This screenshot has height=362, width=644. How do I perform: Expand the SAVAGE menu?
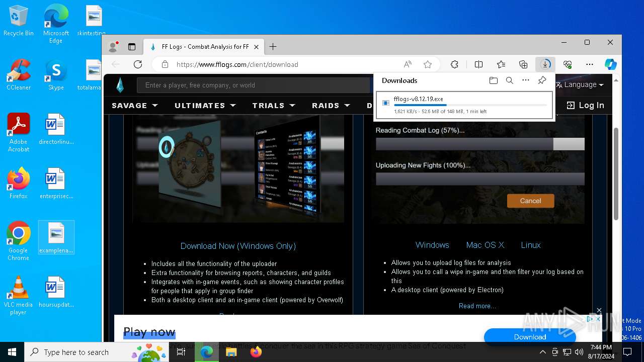(135, 106)
